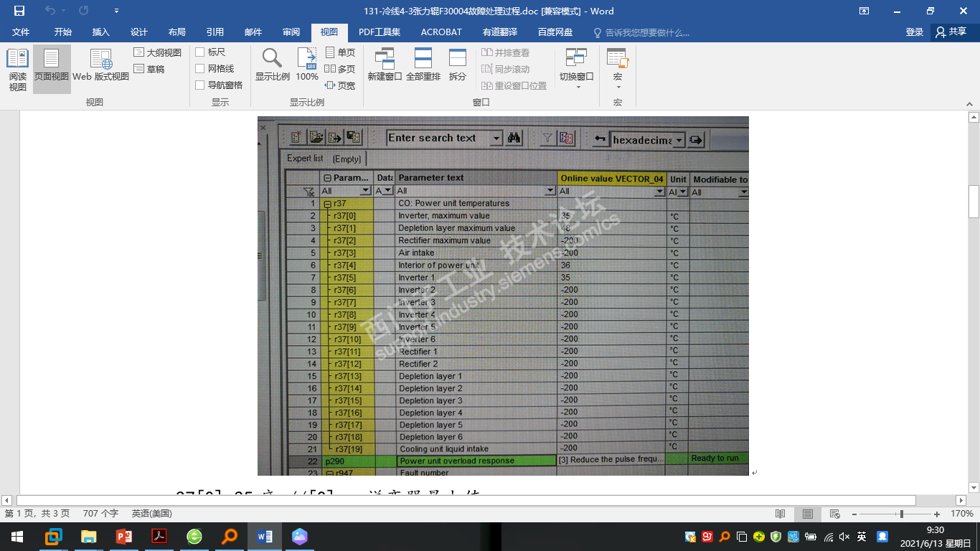Choose 单页 one-page zoom
Viewport: 980px width, 551px height.
(x=340, y=52)
